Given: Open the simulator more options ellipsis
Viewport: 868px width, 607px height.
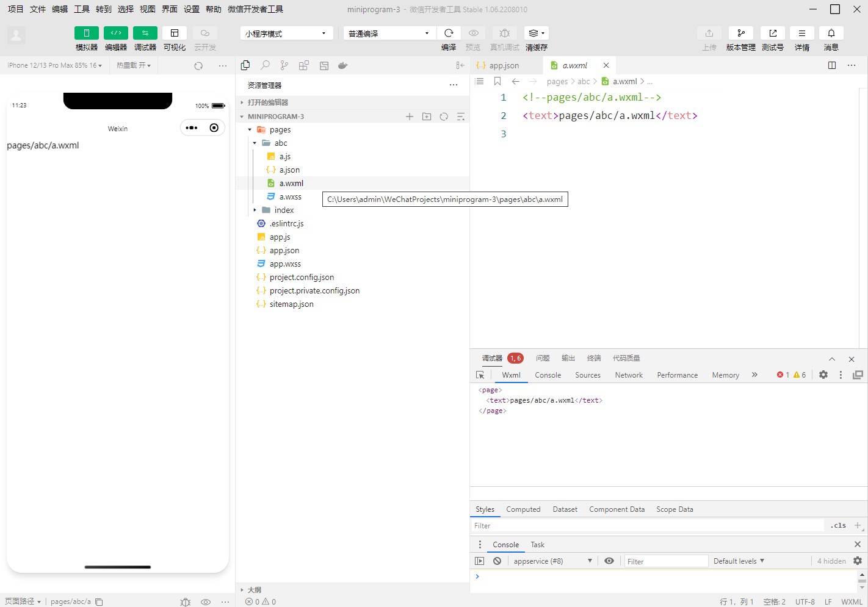Looking at the screenshot, I should tap(223, 66).
